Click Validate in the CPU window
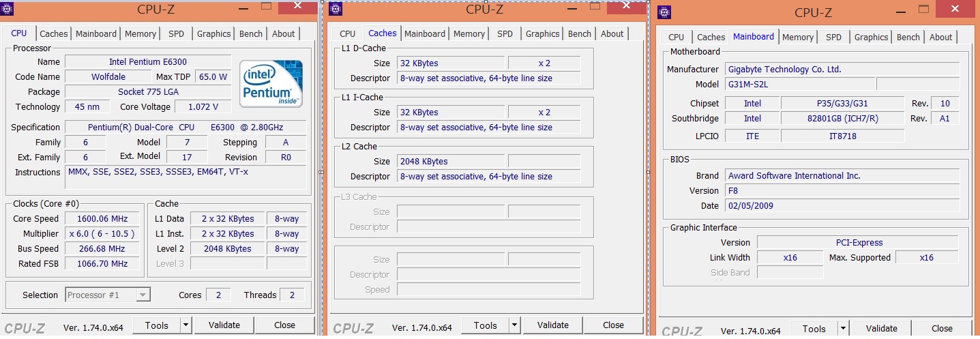Image resolution: width=980 pixels, height=339 pixels. (224, 325)
